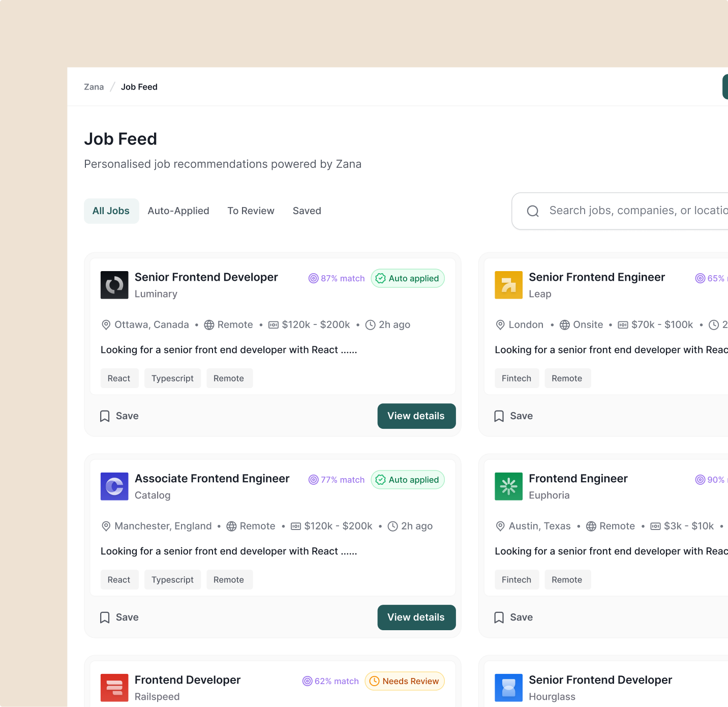Viewport: 728px width, 707px height.
Task: Select the Saved tab
Action: [x=307, y=211]
